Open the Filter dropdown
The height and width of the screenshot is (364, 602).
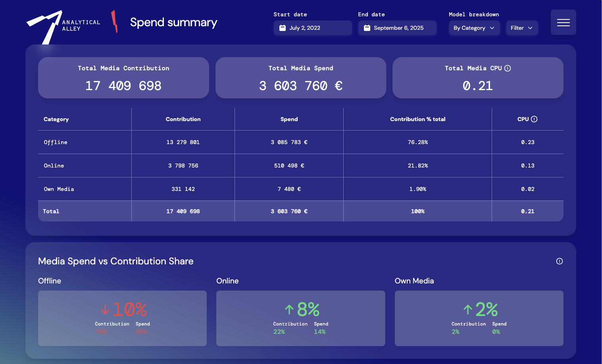(521, 28)
